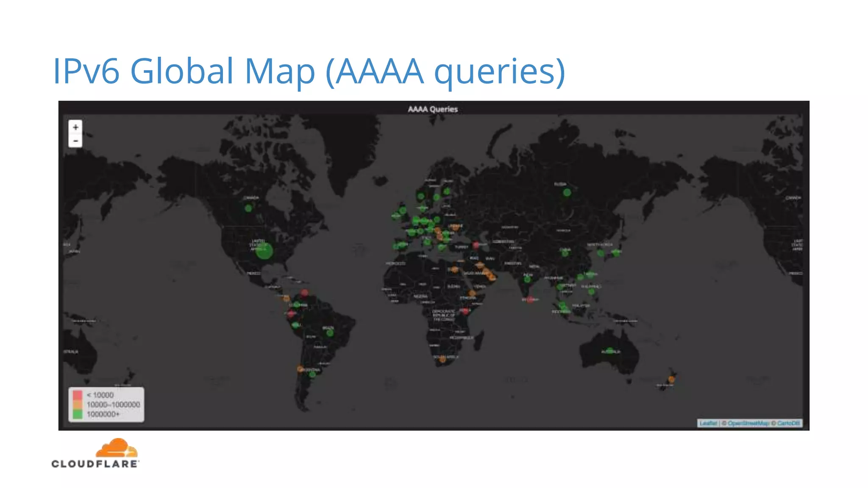Select the orange marker in South Africa

[442, 359]
